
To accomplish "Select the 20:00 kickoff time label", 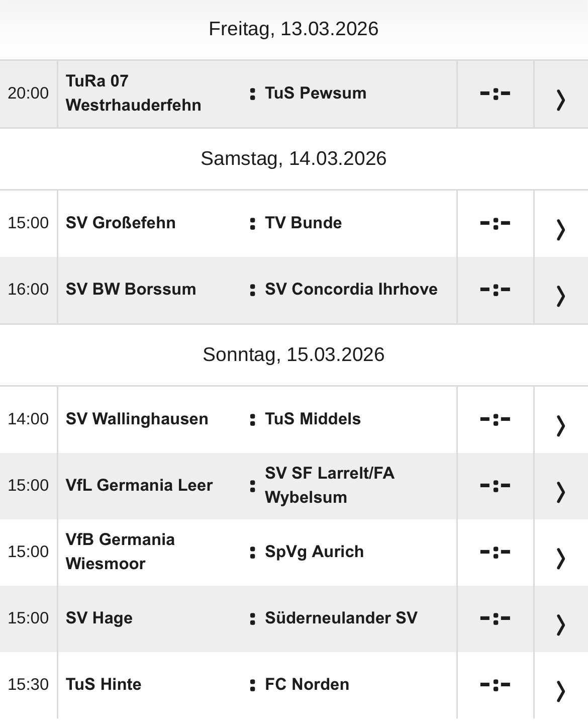I will pos(29,93).
